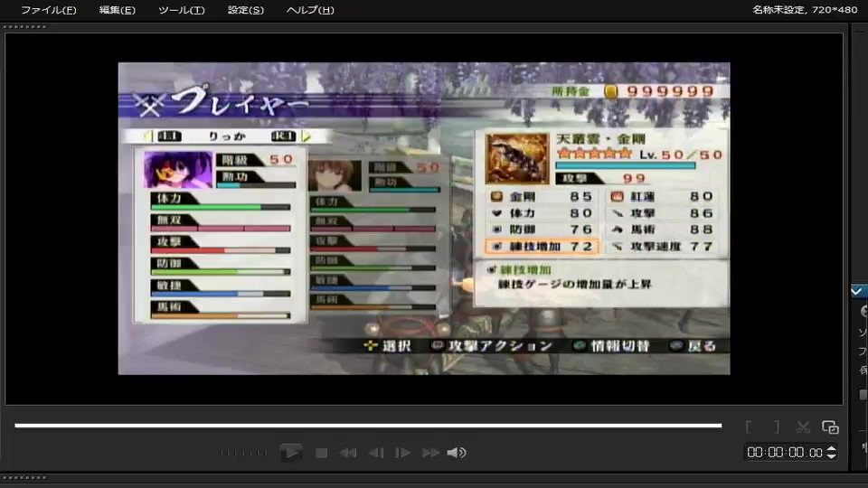Screen dimensions: 868x488
Task: Open the 設定(S) menu
Action: click(246, 10)
